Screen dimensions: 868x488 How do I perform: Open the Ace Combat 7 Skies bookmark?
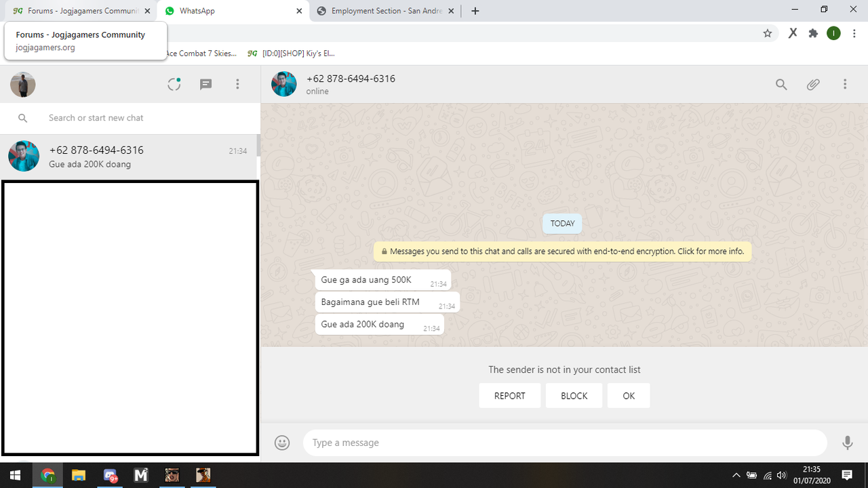201,53
